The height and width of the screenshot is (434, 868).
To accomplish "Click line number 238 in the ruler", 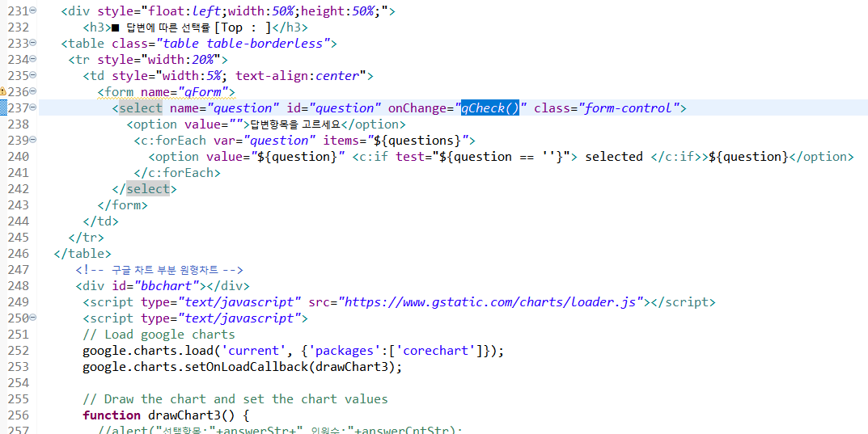I will 19,124.
